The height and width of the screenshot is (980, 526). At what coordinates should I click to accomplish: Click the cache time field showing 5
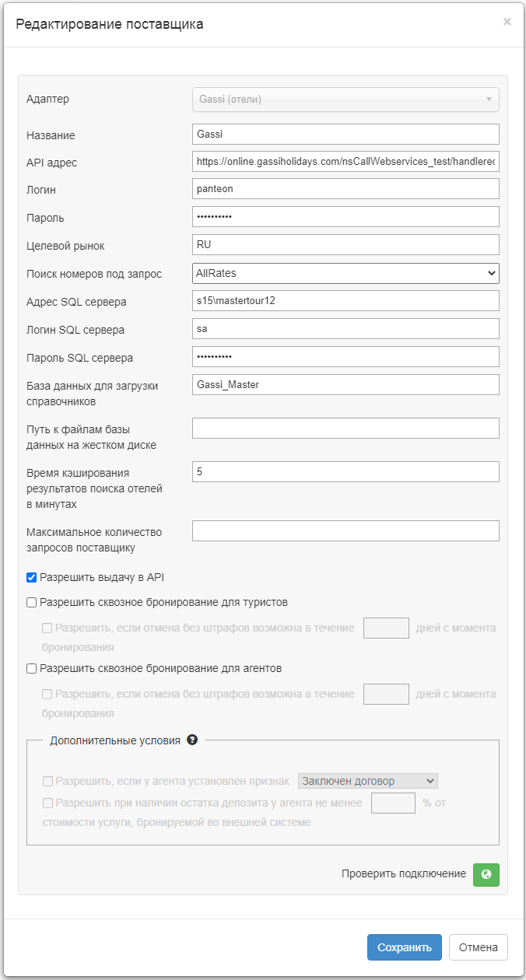click(345, 472)
